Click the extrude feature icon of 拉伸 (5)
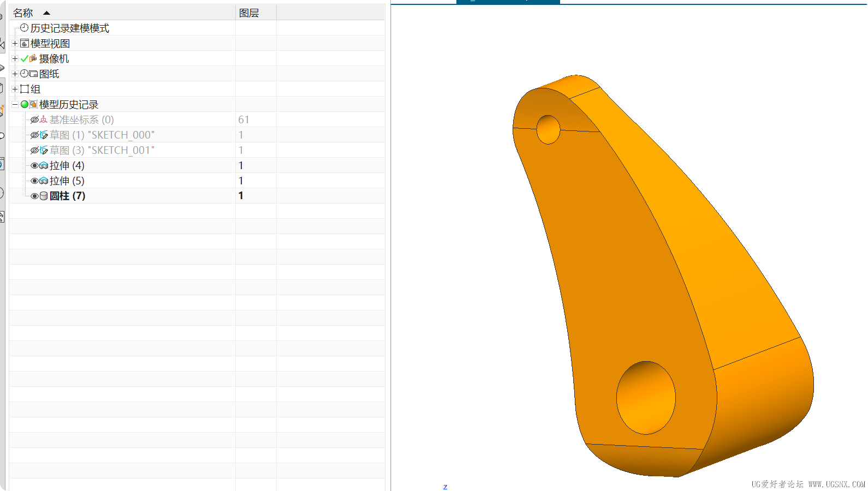Viewport: 868px width, 491px height. [44, 181]
